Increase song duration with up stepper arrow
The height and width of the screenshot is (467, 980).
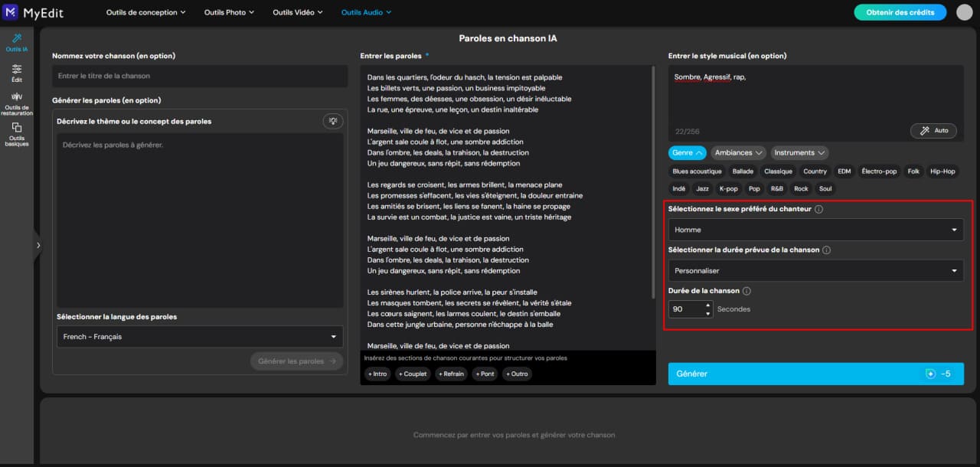coord(708,305)
